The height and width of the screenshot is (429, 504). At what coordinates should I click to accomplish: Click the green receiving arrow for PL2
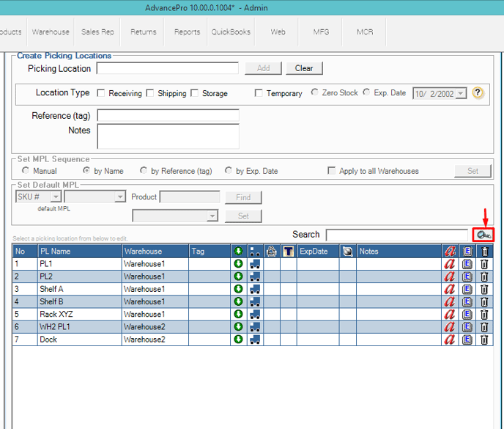coord(238,276)
